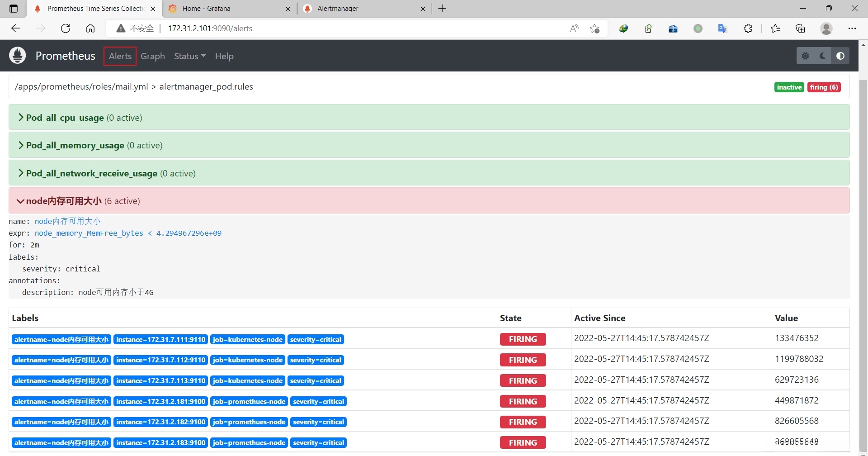Image resolution: width=868 pixels, height=456 pixels.
Task: Click the severity=critical badge for 172.31.7.113
Action: [316, 381]
